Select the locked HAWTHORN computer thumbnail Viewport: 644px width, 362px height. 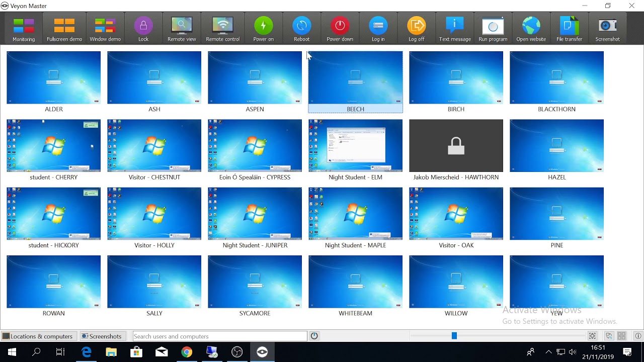[456, 146]
